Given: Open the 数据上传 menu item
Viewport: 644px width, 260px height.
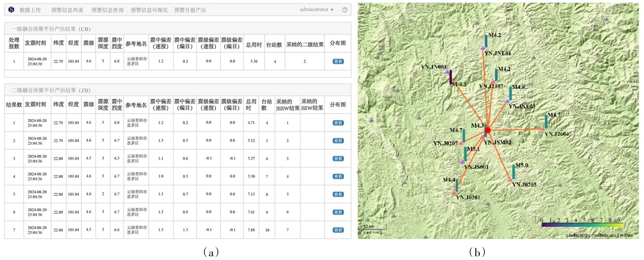Looking at the screenshot, I should pyautogui.click(x=31, y=10).
